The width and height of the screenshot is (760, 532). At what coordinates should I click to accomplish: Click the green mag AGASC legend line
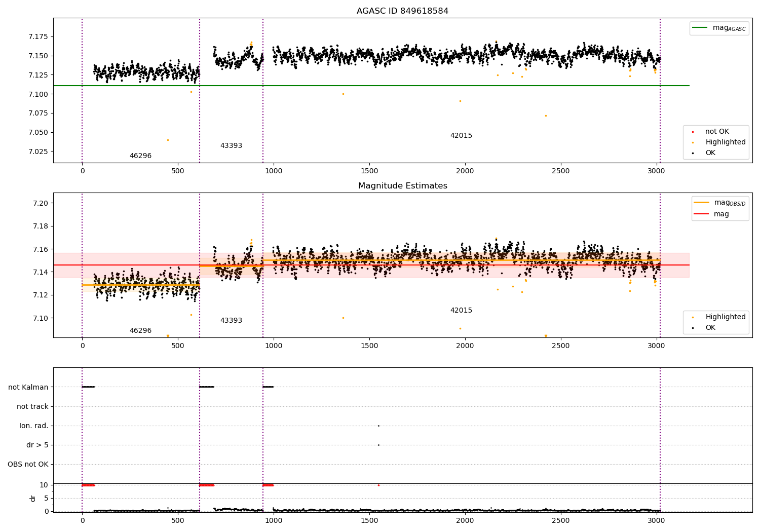[x=700, y=28]
